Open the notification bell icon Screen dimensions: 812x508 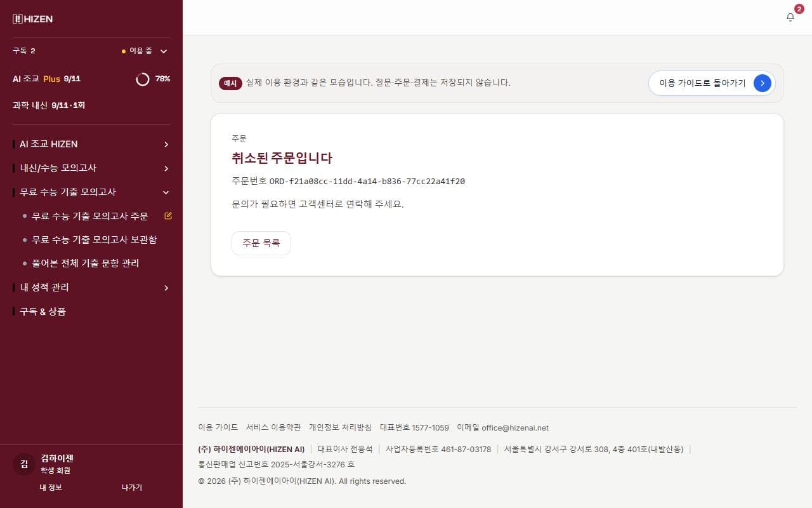coord(790,18)
